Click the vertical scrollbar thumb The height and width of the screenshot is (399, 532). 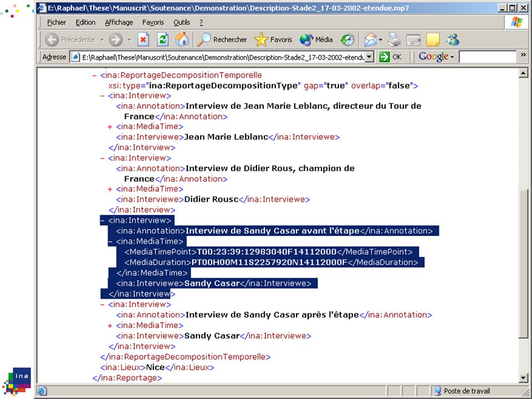point(523,264)
